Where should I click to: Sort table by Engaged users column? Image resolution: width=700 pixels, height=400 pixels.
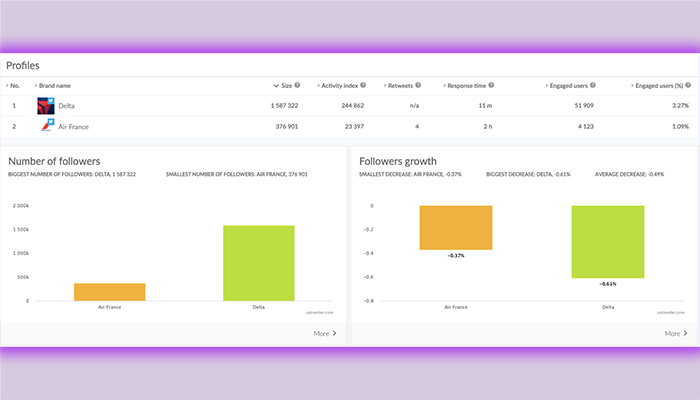567,86
